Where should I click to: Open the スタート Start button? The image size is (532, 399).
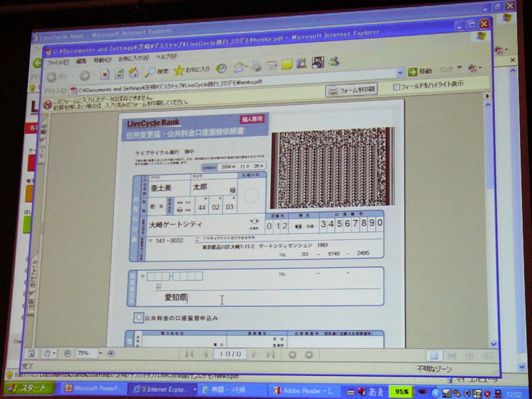[x=29, y=388]
